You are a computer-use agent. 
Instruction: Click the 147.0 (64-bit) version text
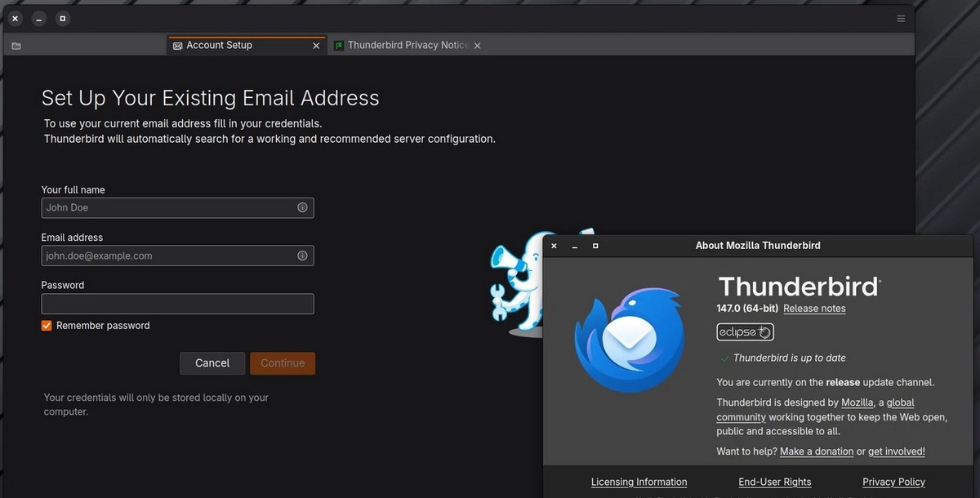point(747,309)
